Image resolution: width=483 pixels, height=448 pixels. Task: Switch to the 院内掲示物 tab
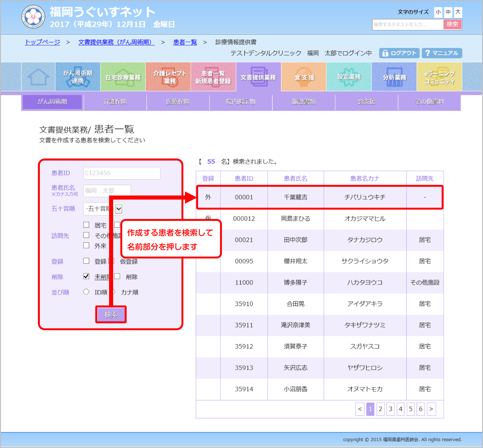click(241, 102)
